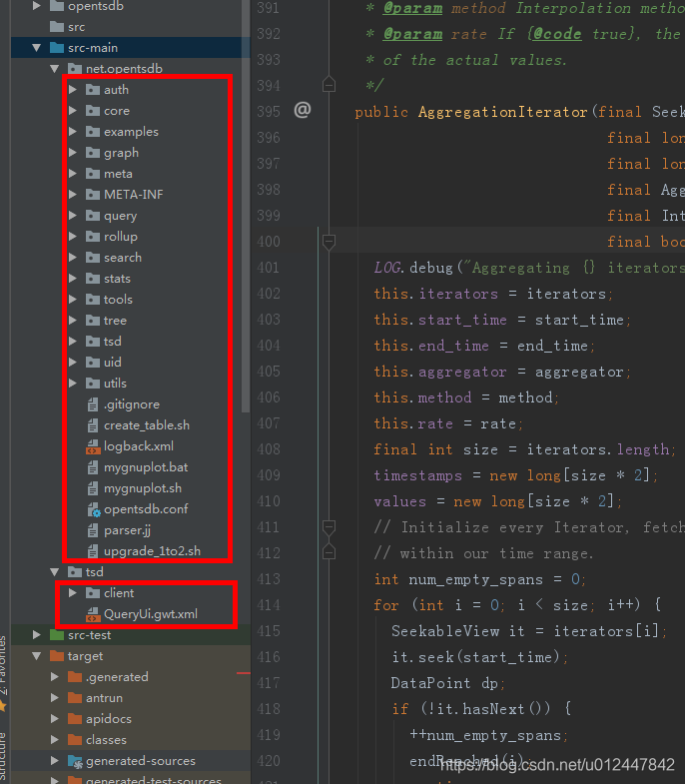The width and height of the screenshot is (685, 784).
Task: Expand the auth package folder
Action: (x=73, y=90)
